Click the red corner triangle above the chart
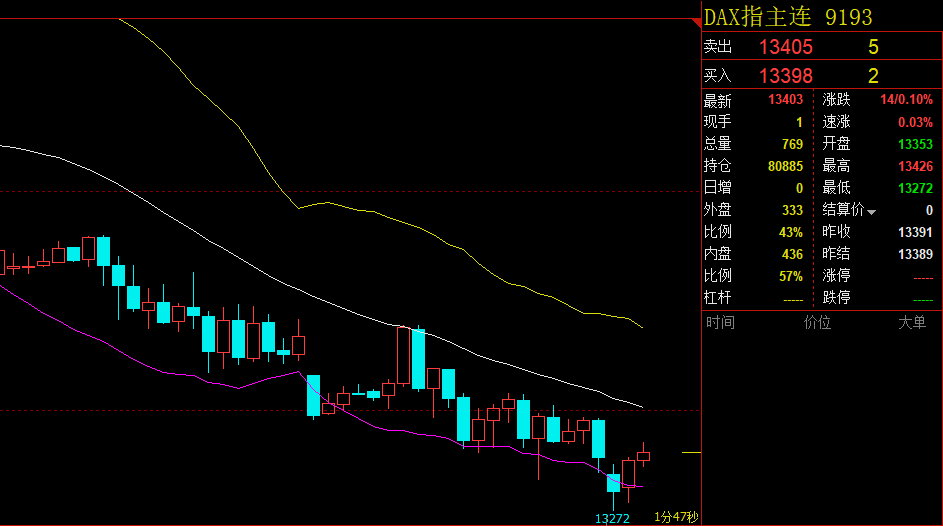Image resolution: width=943 pixels, height=526 pixels. coord(697,23)
